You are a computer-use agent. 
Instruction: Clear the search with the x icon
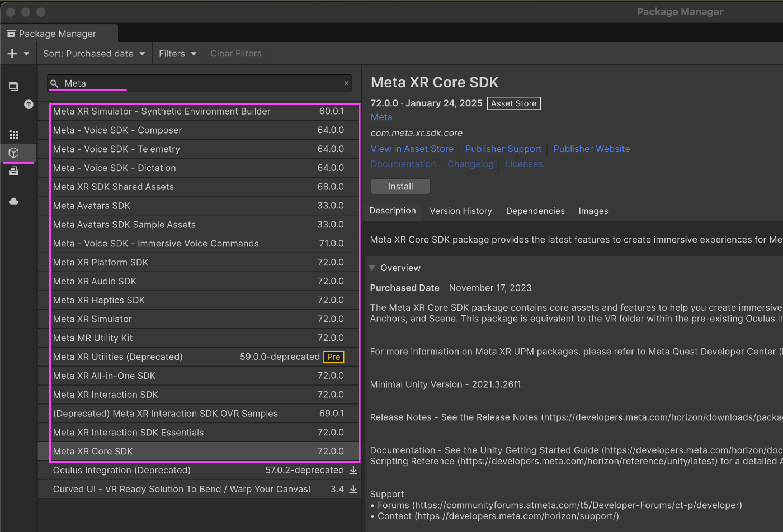[x=346, y=83]
